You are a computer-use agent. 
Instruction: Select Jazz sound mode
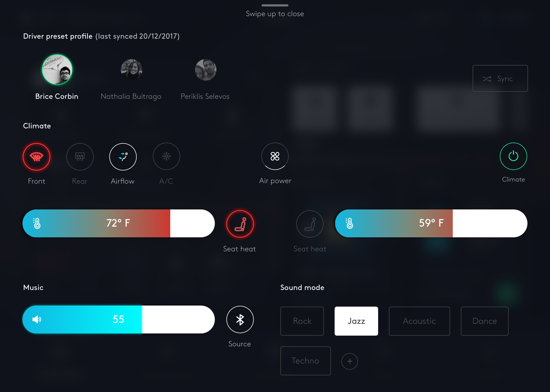pyautogui.click(x=356, y=321)
